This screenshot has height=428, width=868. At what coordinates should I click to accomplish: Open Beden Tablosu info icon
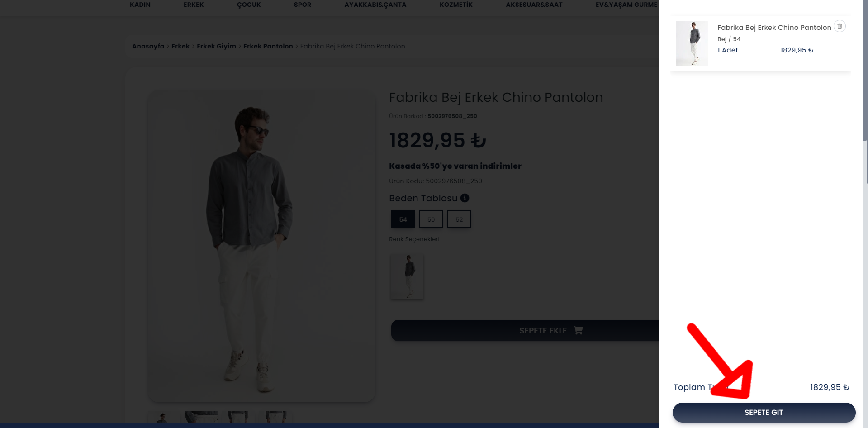pyautogui.click(x=465, y=198)
